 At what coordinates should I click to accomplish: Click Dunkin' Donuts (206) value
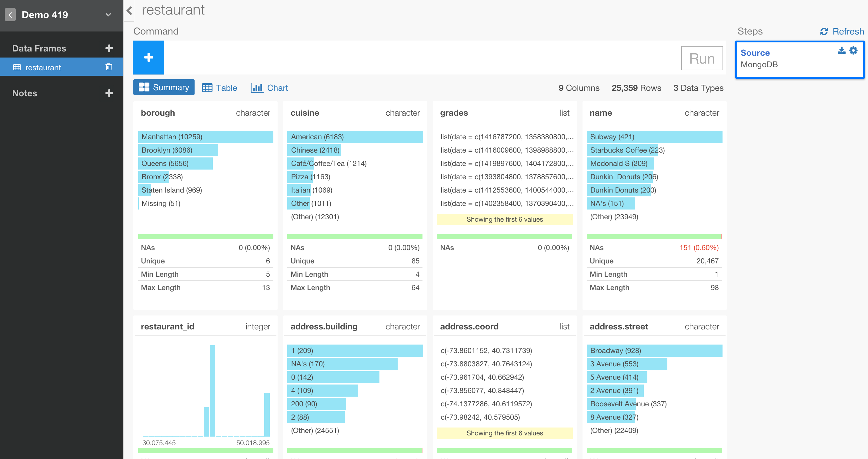coord(624,177)
